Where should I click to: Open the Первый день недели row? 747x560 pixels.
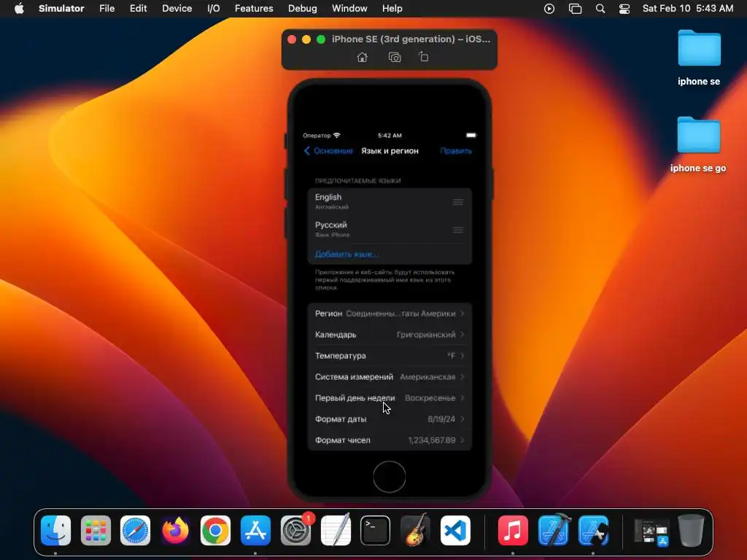pyautogui.click(x=390, y=398)
